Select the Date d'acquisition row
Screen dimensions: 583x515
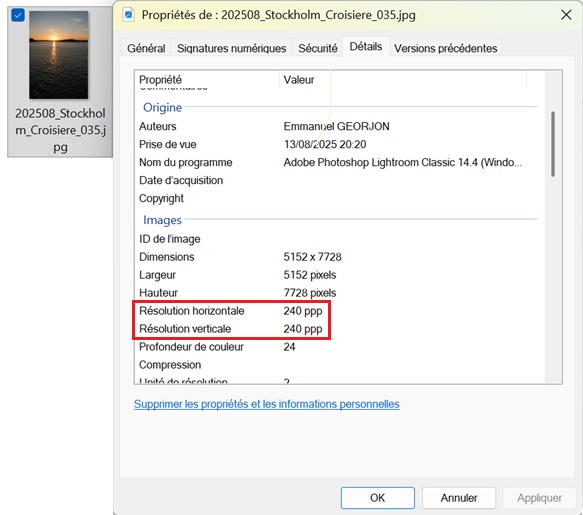click(336, 180)
